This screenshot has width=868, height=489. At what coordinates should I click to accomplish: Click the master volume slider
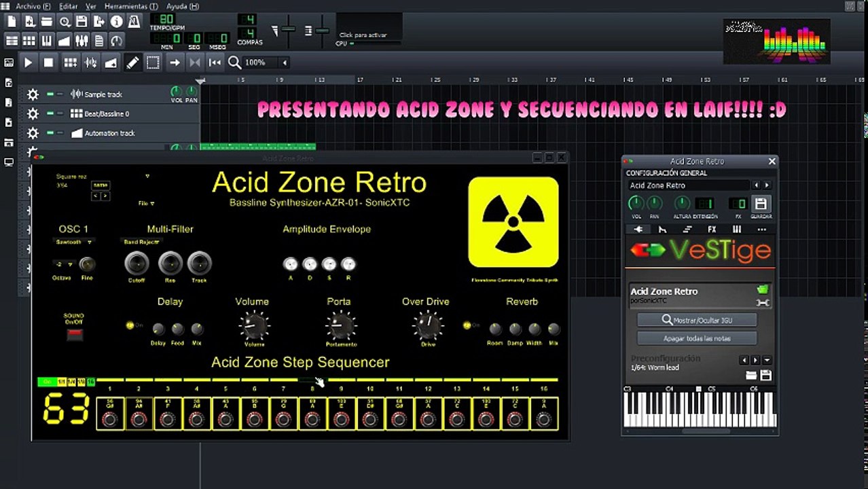coord(289,31)
